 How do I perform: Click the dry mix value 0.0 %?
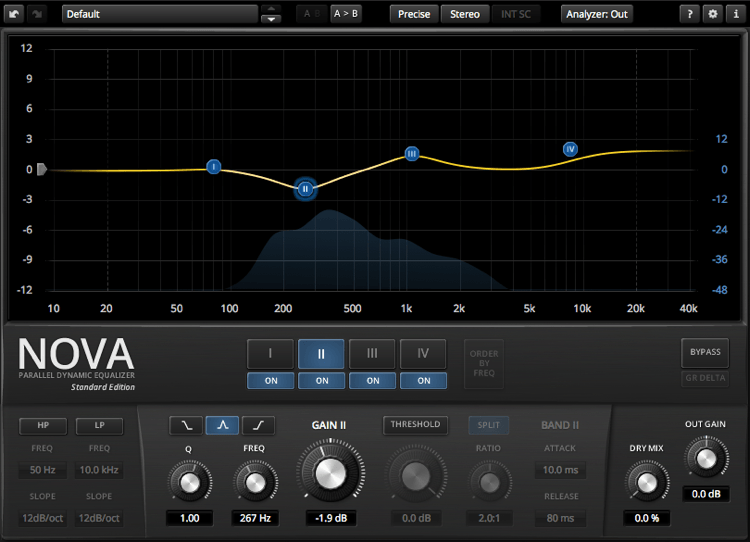(647, 518)
